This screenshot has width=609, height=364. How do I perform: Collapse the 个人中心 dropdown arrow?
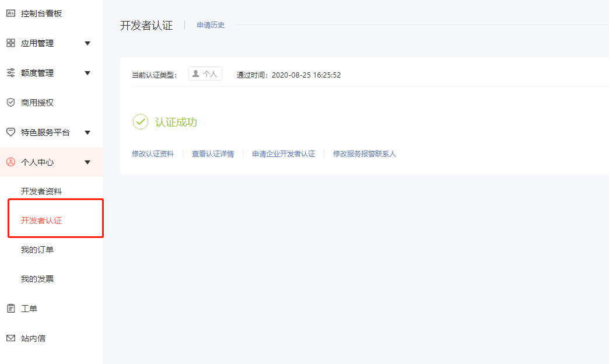(x=87, y=162)
